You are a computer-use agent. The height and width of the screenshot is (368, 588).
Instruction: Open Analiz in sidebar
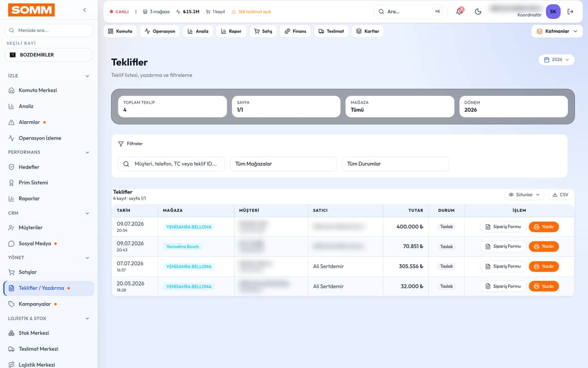tap(49, 106)
